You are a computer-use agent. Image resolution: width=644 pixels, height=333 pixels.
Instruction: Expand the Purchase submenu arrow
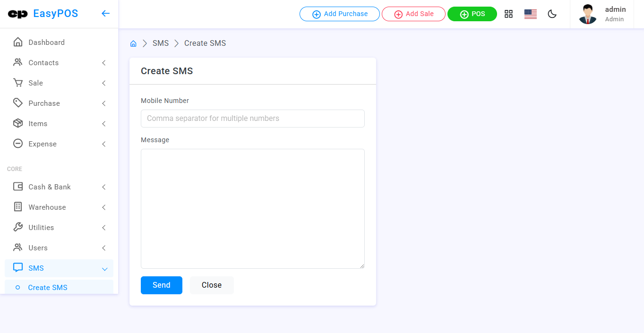click(x=104, y=103)
